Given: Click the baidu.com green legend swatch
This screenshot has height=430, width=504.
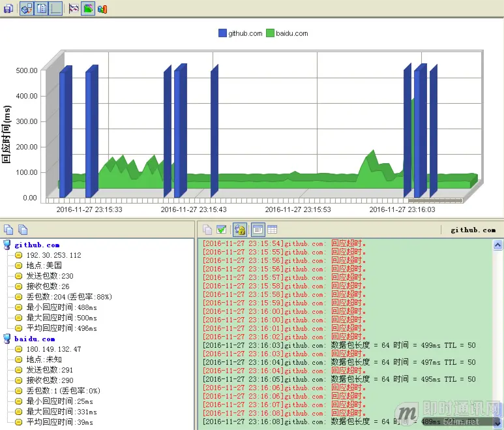Looking at the screenshot, I should 270,33.
